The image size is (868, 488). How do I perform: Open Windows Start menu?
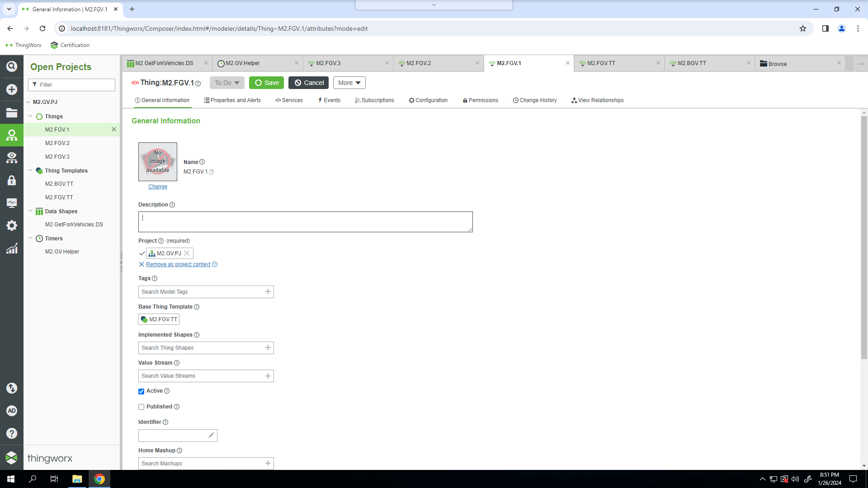pyautogui.click(x=11, y=479)
